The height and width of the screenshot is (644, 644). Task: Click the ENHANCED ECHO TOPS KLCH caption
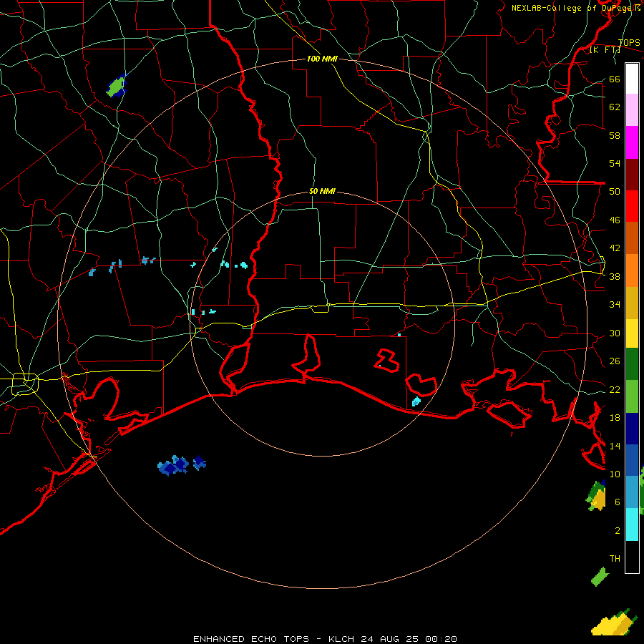point(325,639)
